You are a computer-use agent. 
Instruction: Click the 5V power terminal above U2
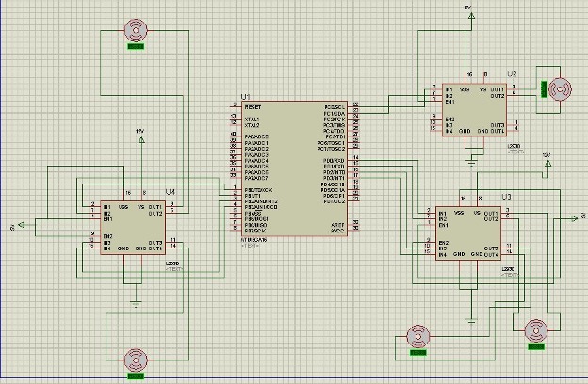(471, 16)
